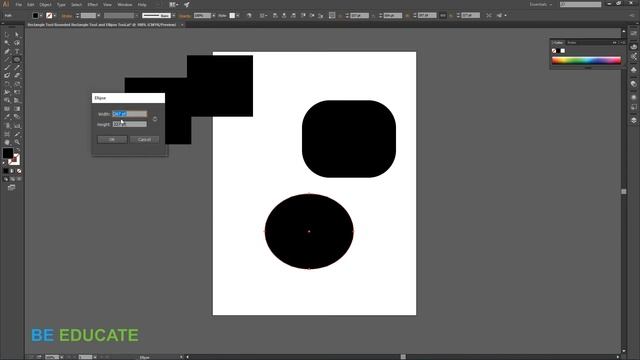The height and width of the screenshot is (360, 640).
Task: Open the control bar Fill color dropdown
Action: pyautogui.click(x=41, y=16)
